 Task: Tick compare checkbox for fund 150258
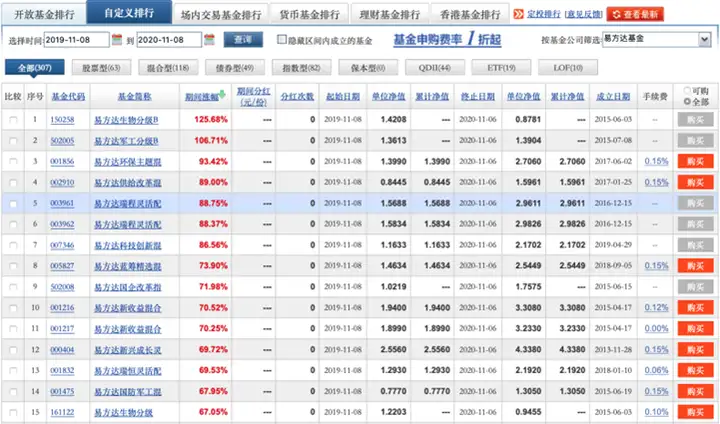coord(13,120)
